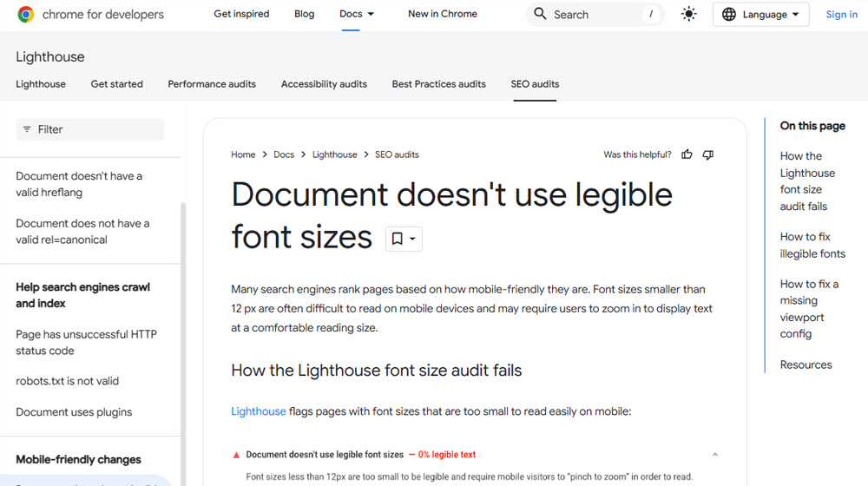
Task: Click the globe Language icon
Action: [x=729, y=15]
